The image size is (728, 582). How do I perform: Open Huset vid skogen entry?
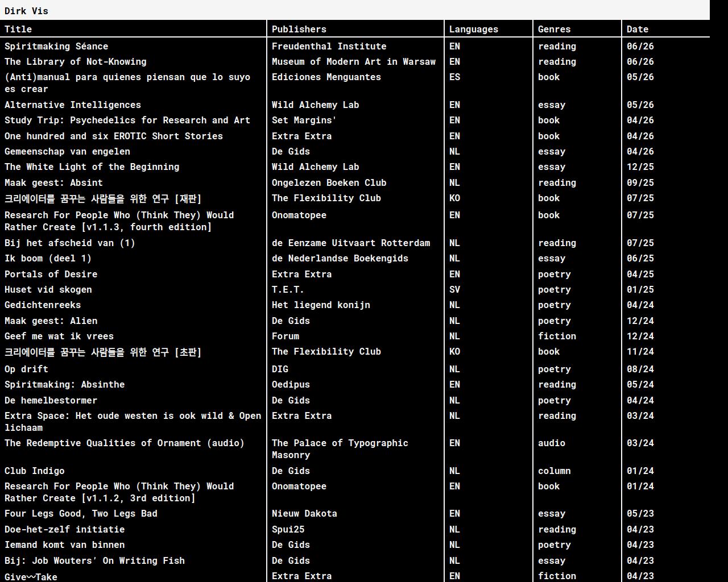(x=48, y=289)
